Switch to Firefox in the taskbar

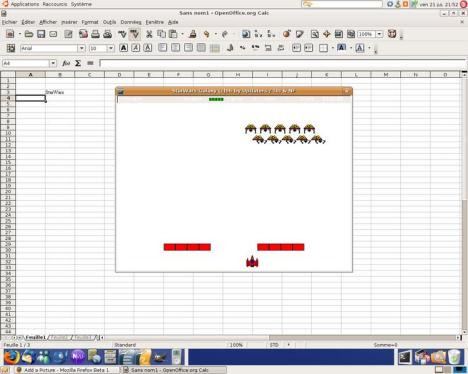(x=67, y=370)
